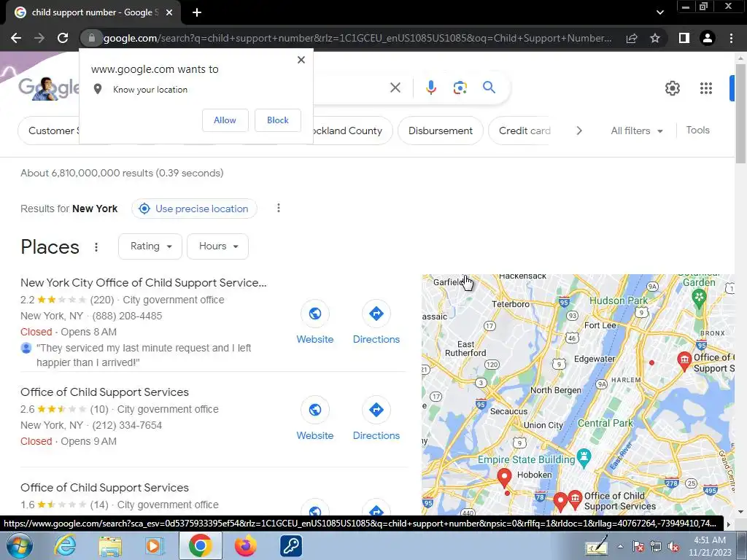Visit website of NYC Office listing (888) 208-4485
Viewport: 747px width, 560px height.
[x=315, y=322]
